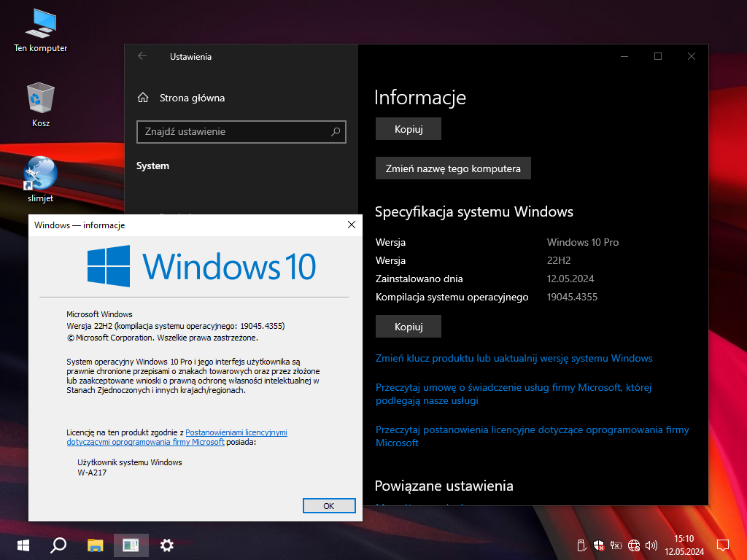Go to Strona główna in Settings
The height and width of the screenshot is (560, 747).
point(192,98)
